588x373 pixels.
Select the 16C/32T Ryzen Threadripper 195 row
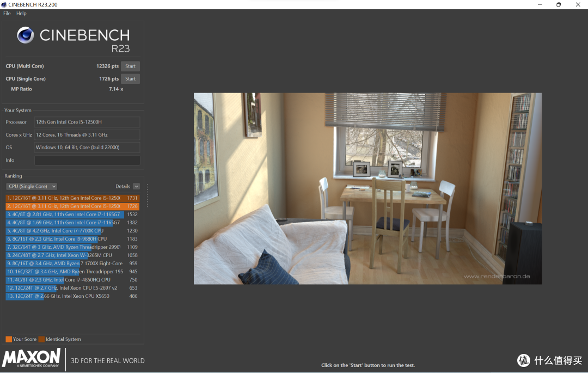click(x=72, y=271)
